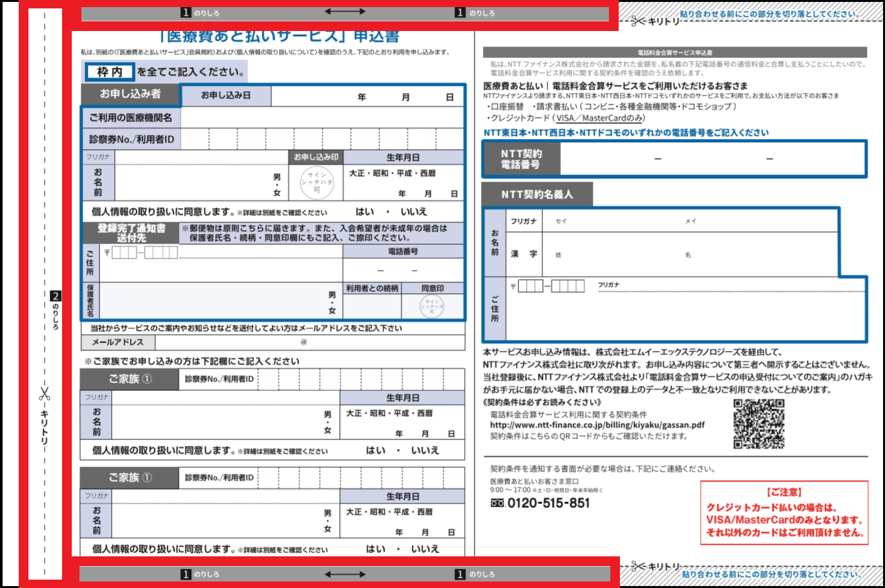Select はい for applicant's 個人情報 consent
The width and height of the screenshot is (885, 588).
coord(365,211)
